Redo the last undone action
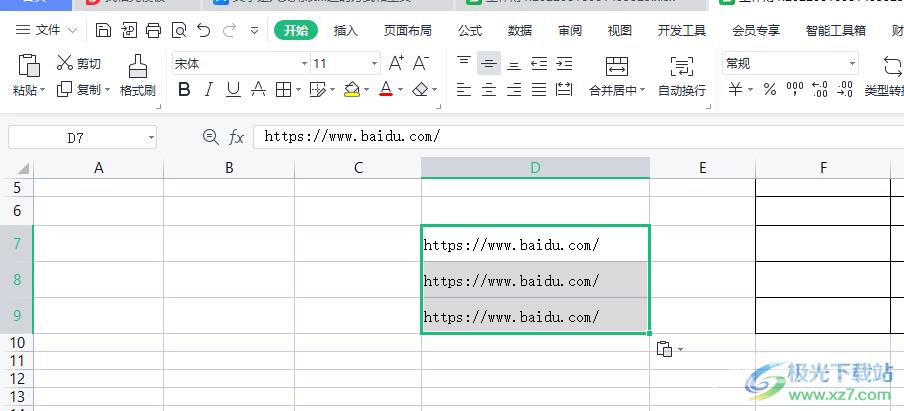This screenshot has width=904, height=411. point(229,30)
